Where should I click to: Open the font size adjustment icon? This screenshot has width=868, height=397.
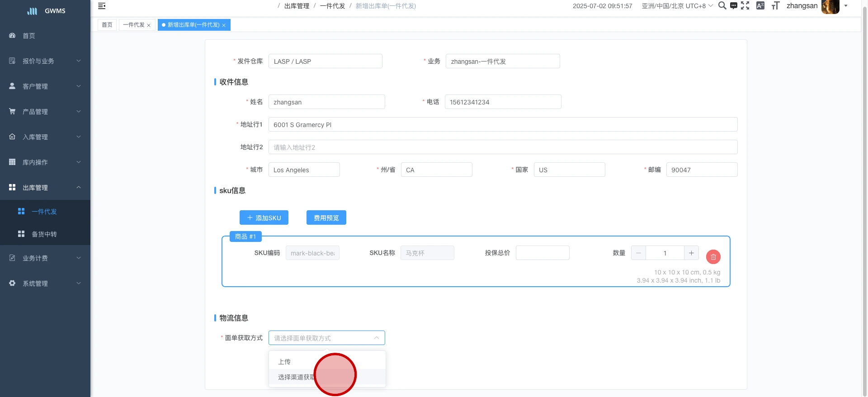775,6
